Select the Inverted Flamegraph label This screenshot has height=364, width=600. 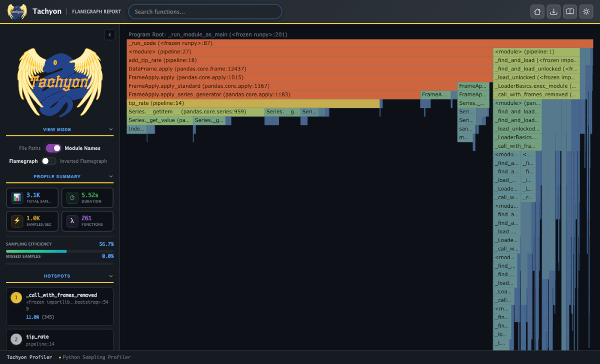[x=83, y=161]
